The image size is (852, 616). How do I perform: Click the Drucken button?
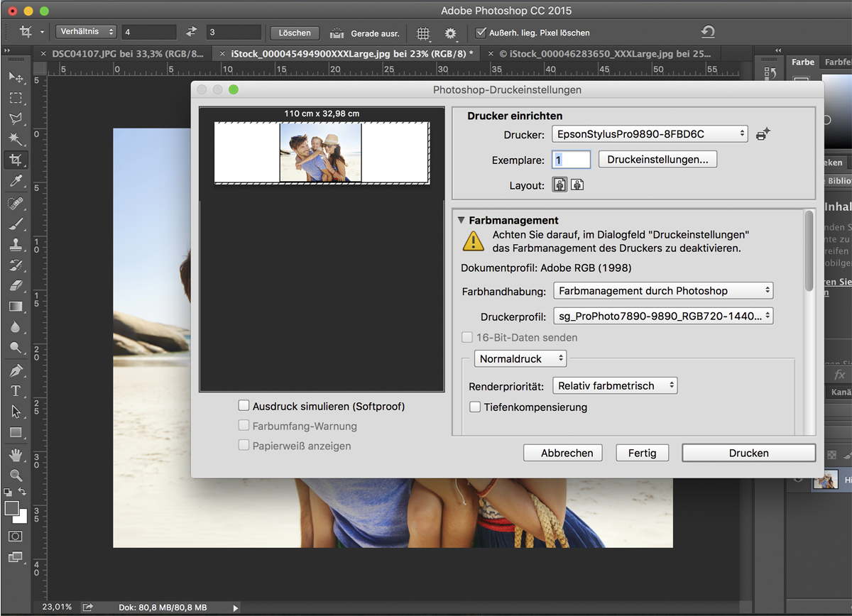[x=748, y=453]
